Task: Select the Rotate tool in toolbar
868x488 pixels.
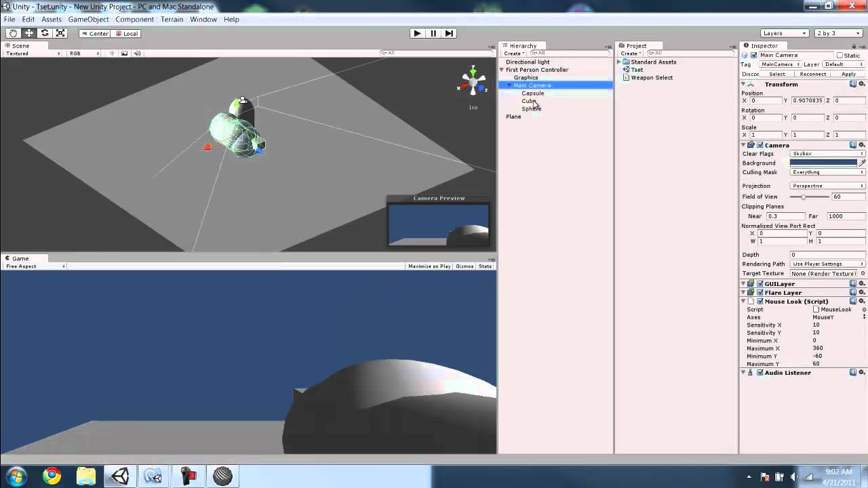Action: (45, 33)
